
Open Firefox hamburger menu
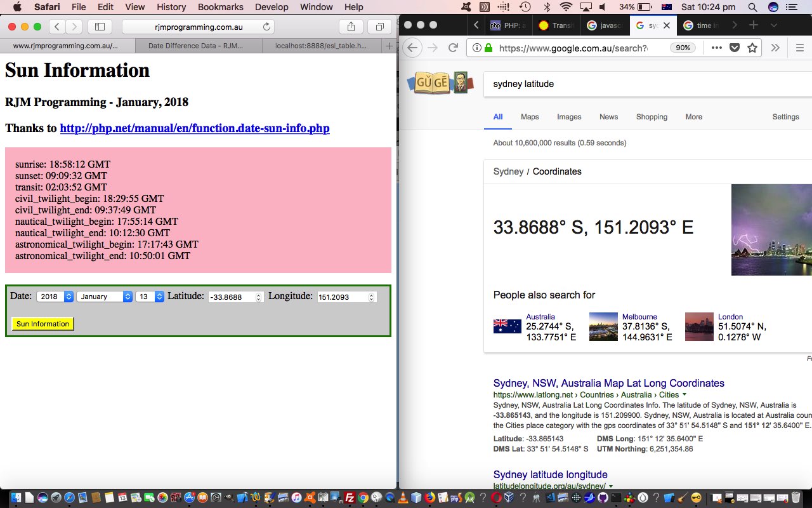tap(799, 48)
